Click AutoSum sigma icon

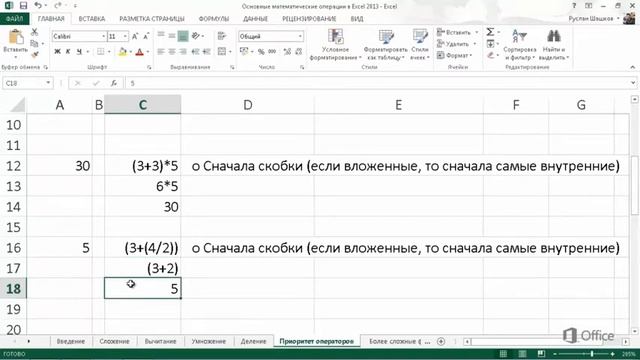(490, 32)
